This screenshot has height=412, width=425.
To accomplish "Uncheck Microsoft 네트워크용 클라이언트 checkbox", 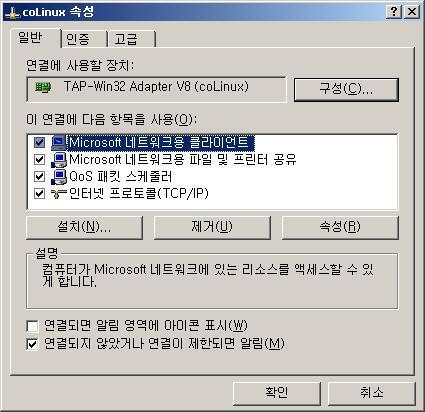I will (x=39, y=143).
